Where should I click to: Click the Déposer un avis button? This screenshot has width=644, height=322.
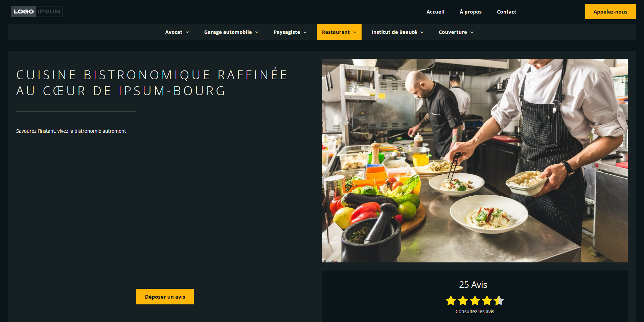[165, 297]
